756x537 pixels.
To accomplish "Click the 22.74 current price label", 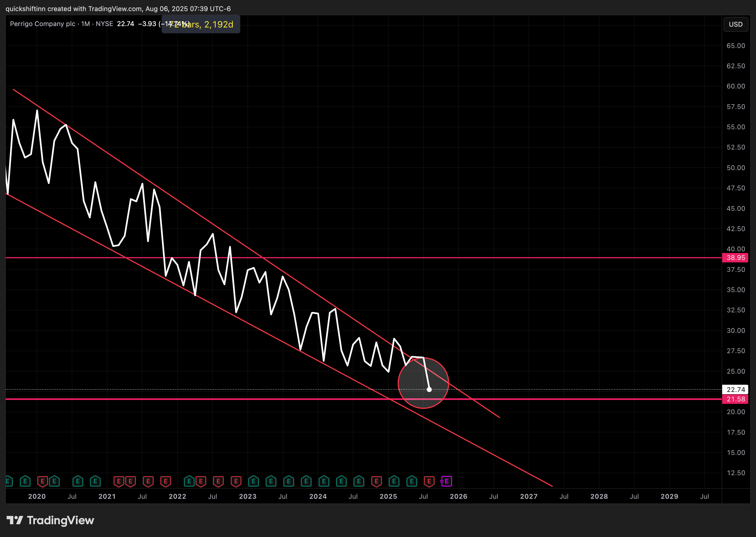I will tap(735, 389).
